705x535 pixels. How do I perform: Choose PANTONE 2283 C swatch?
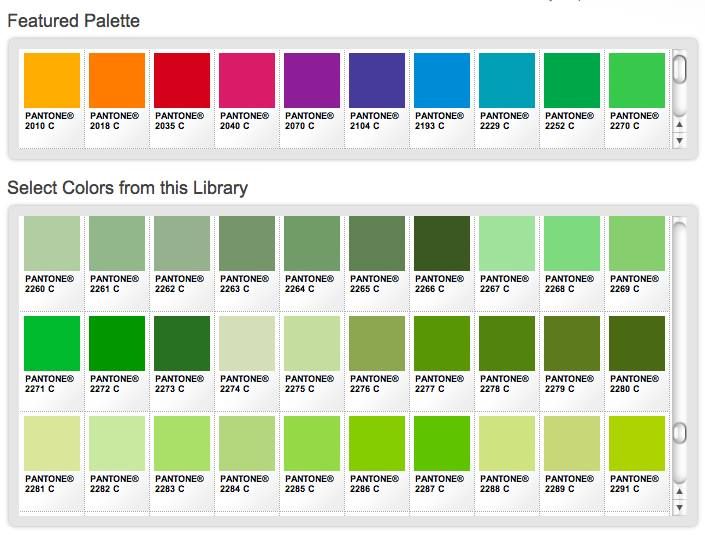click(x=182, y=443)
